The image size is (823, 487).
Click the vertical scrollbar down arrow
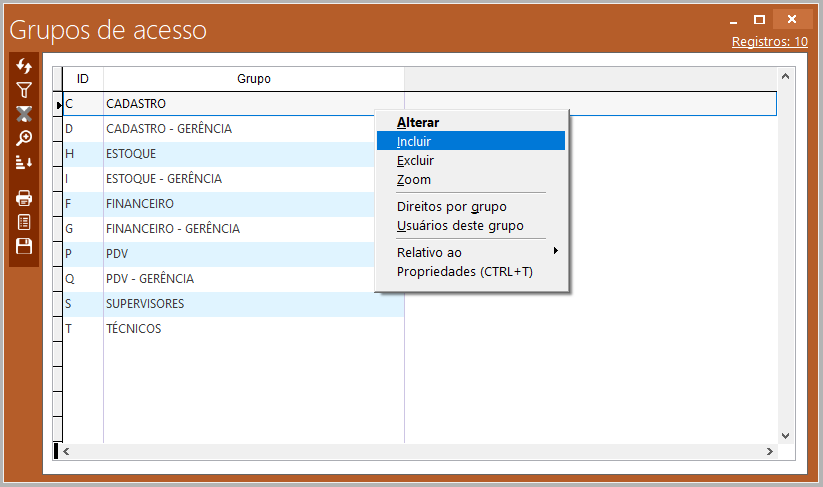coord(785,435)
